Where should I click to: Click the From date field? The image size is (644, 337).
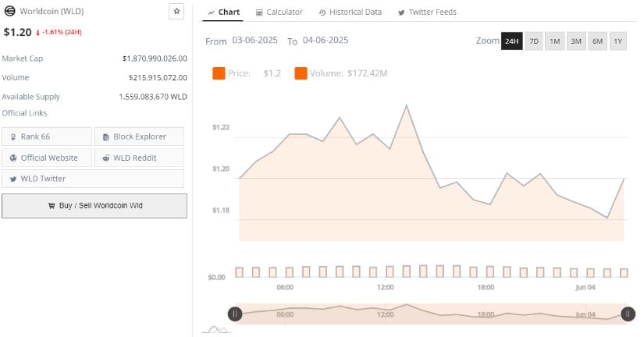254,41
